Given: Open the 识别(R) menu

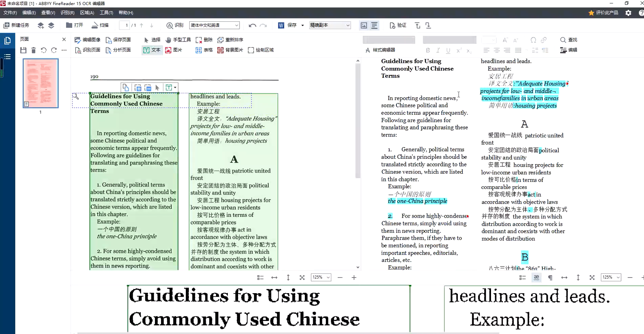Looking at the screenshot, I should pos(67,13).
